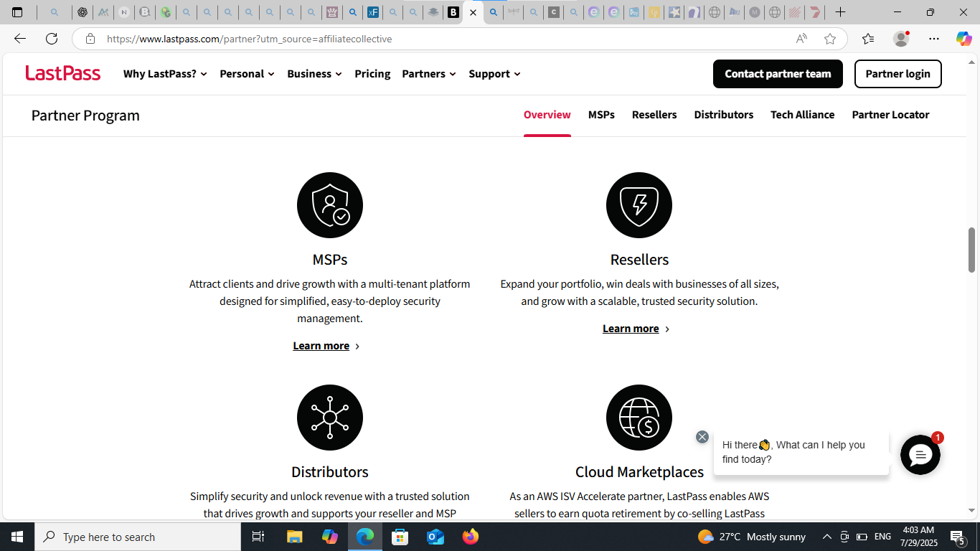Expand the Business dropdown menu
This screenshot has width=980, height=551.
pyautogui.click(x=314, y=74)
